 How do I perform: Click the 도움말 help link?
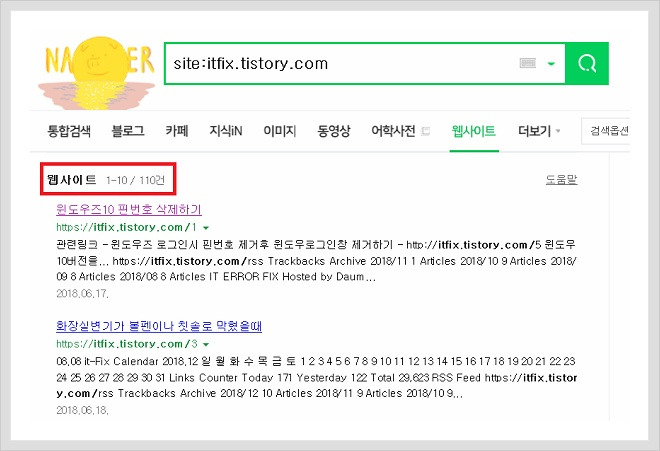click(562, 180)
